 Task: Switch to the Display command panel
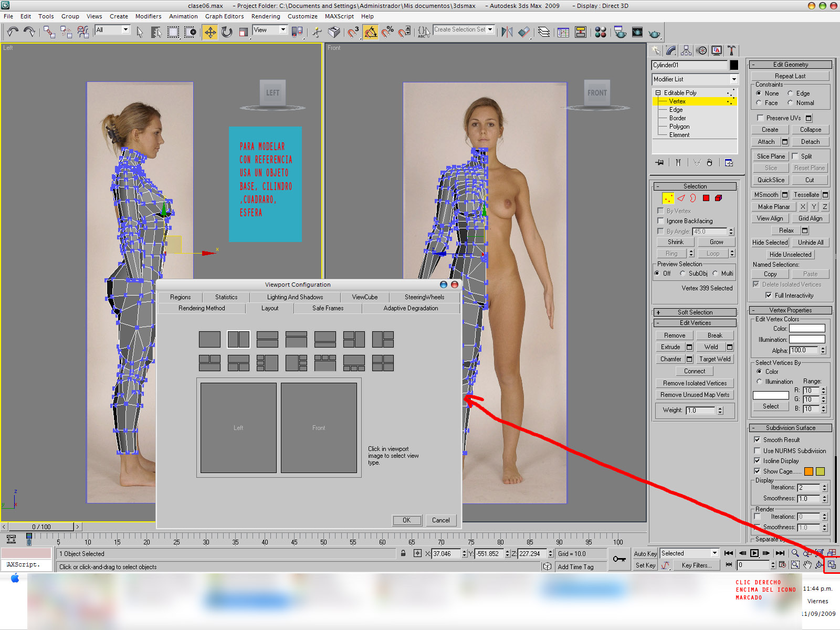[717, 50]
